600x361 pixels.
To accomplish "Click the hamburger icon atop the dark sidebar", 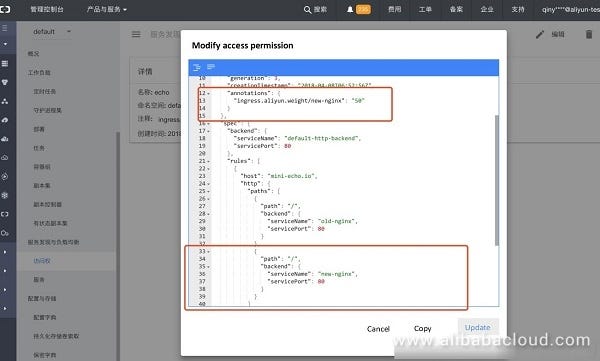I will (5, 28).
